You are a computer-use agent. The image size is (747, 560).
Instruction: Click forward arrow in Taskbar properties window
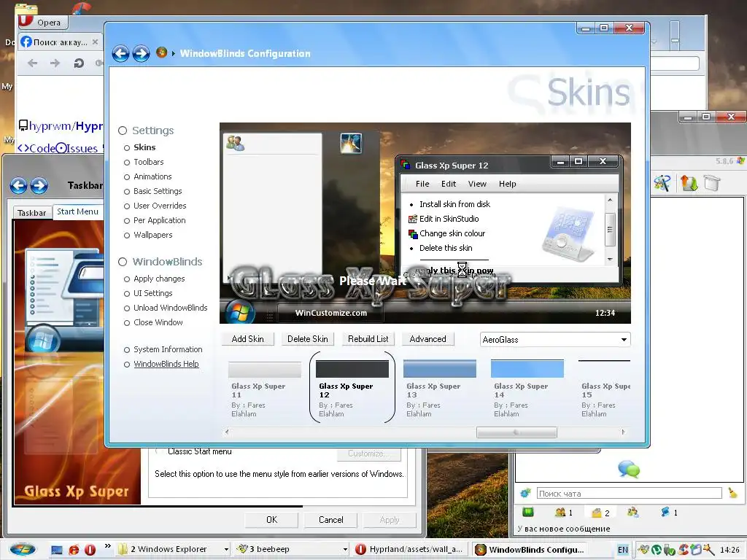coord(39,185)
